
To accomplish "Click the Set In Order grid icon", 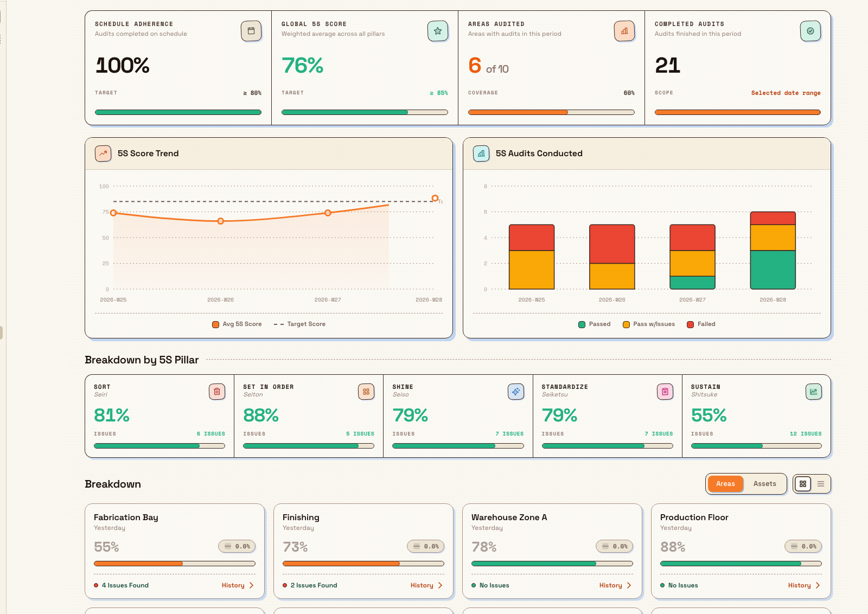I will point(366,392).
